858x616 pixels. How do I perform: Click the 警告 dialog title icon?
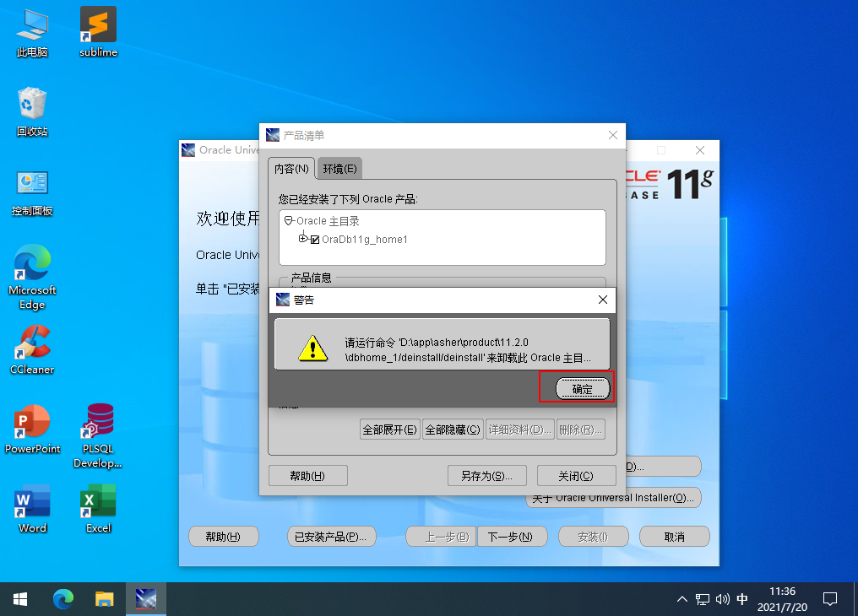tap(283, 300)
